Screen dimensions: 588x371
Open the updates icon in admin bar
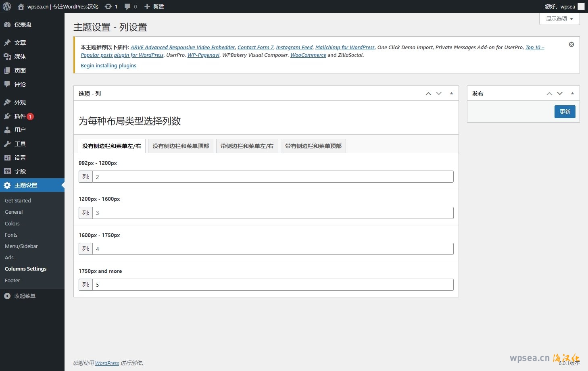tap(111, 6)
